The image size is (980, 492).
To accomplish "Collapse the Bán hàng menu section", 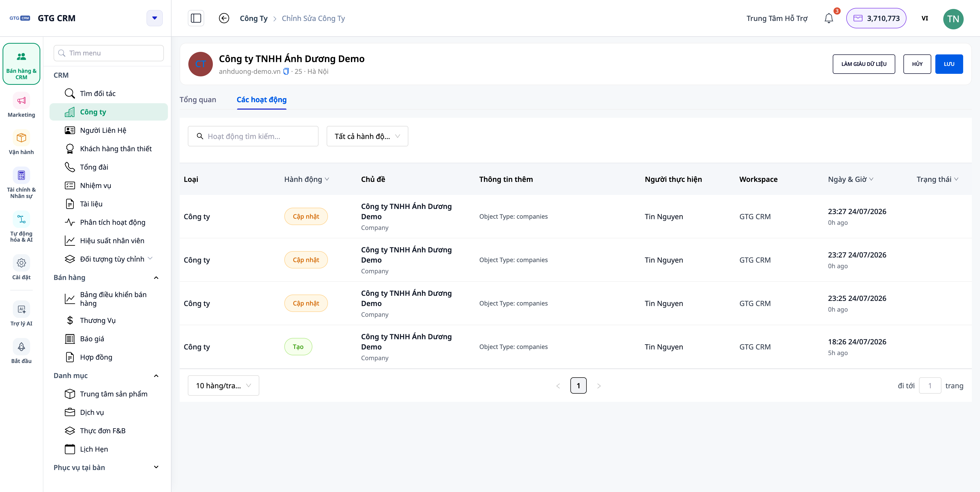I will [156, 278].
